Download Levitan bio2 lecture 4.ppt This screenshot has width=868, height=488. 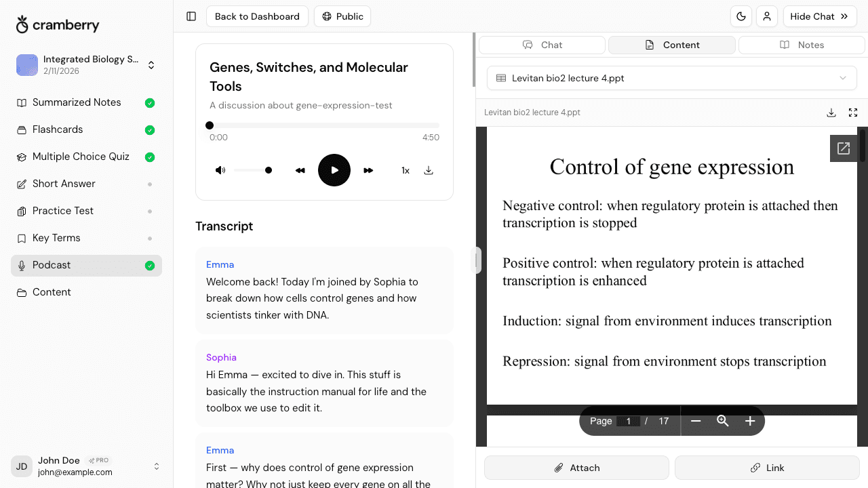pyautogui.click(x=831, y=113)
